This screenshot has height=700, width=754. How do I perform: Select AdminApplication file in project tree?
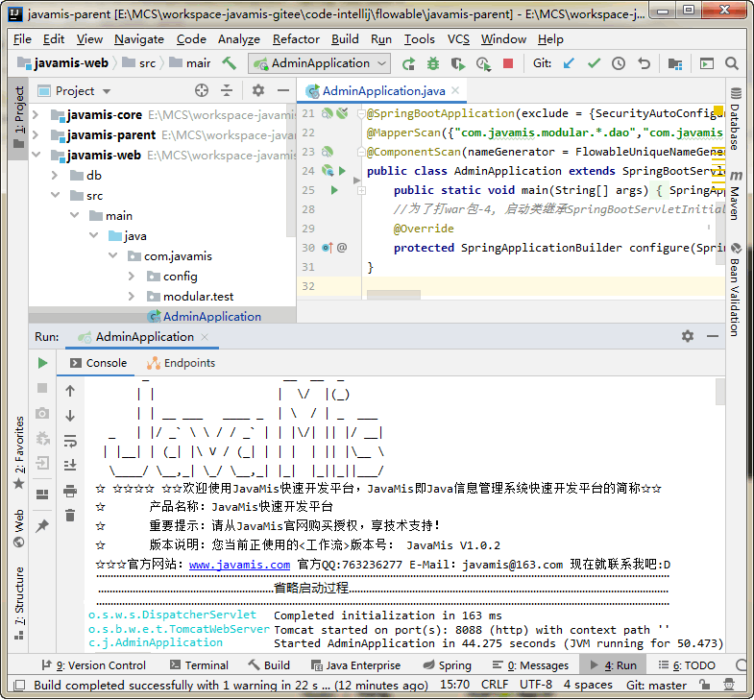pos(211,316)
